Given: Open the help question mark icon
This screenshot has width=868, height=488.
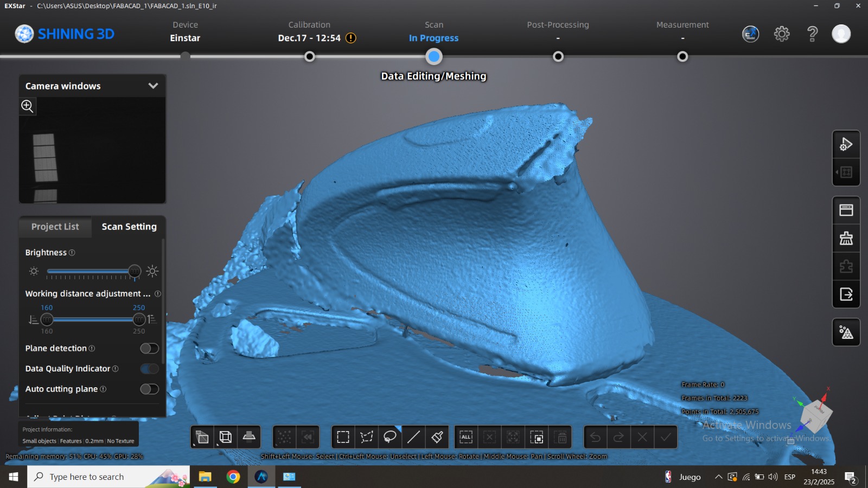Looking at the screenshot, I should [812, 34].
